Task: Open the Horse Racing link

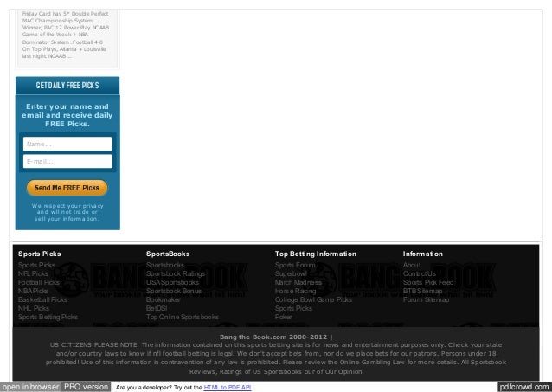Action: pos(296,291)
